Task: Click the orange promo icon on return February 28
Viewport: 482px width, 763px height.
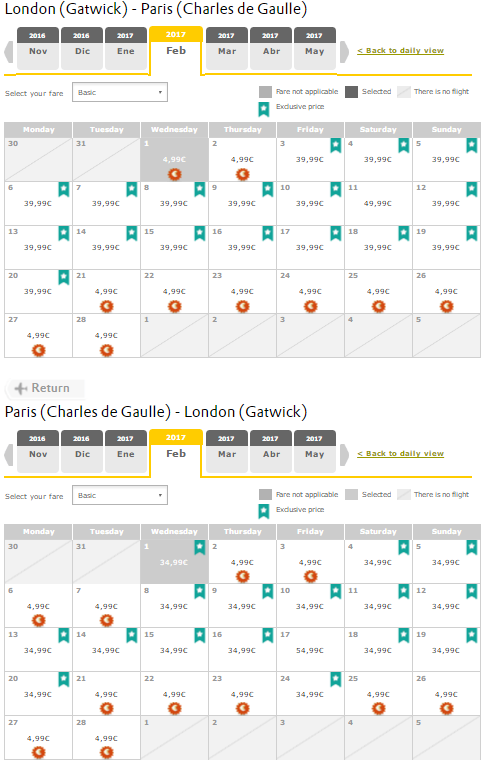Action: point(107,753)
